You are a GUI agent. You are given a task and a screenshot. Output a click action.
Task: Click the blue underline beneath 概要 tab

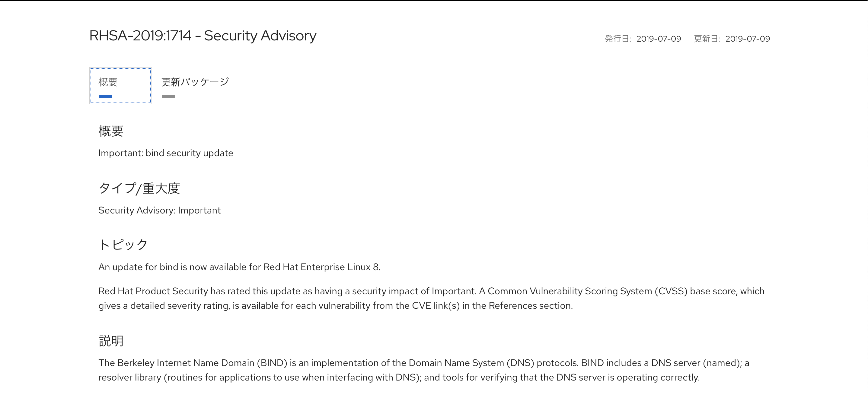pos(105,97)
